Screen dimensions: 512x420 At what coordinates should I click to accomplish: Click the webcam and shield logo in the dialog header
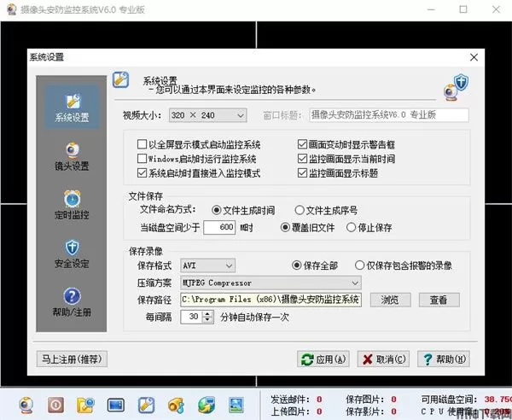[x=457, y=87]
